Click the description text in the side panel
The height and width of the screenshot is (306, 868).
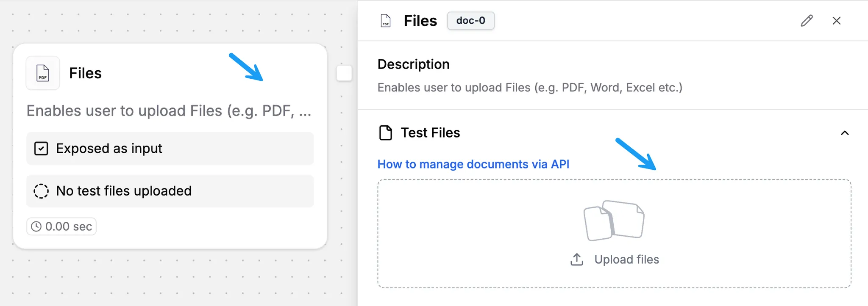coord(530,88)
